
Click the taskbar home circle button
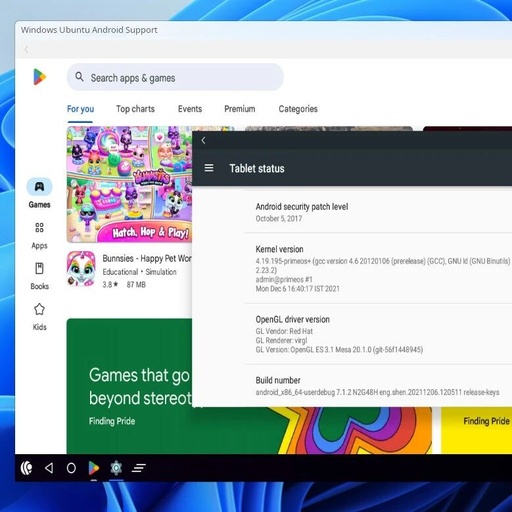(71, 468)
